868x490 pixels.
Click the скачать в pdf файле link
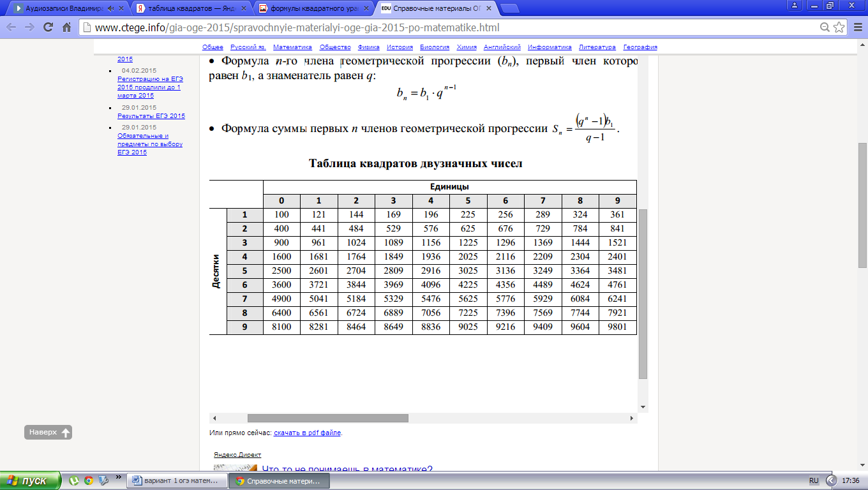(x=308, y=433)
